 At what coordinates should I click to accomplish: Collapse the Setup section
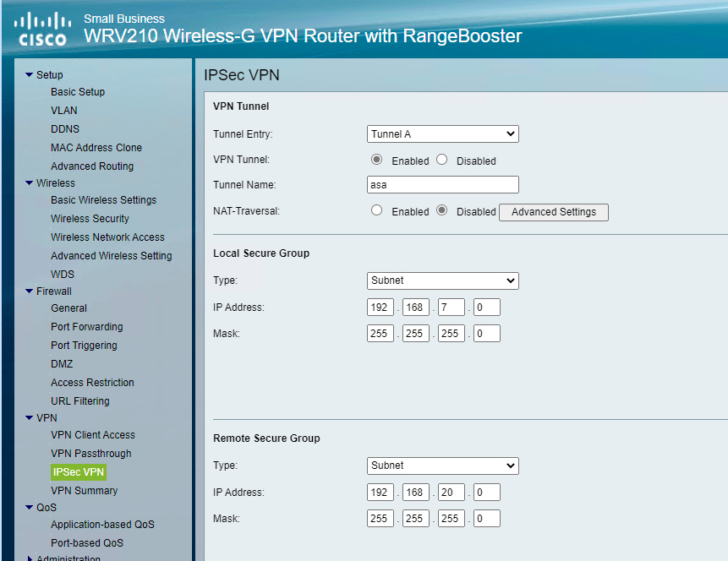[31, 74]
